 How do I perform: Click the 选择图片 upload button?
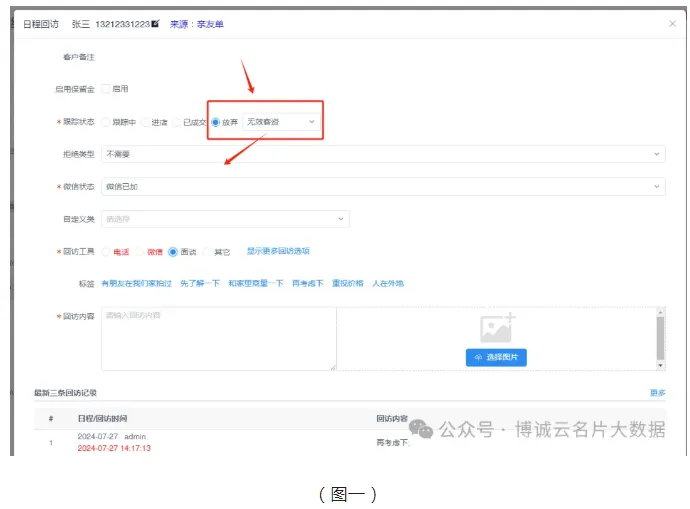coord(496,357)
